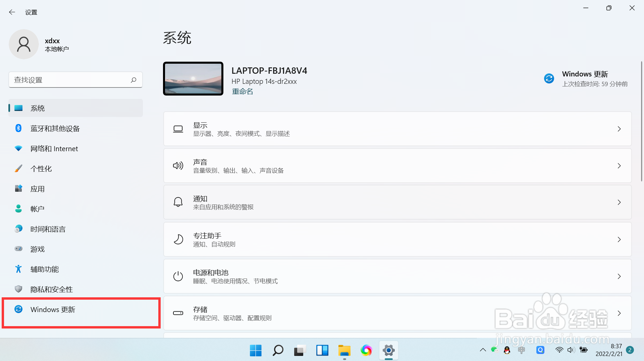
Task: Open the 显示 settings card
Action: coord(397,129)
